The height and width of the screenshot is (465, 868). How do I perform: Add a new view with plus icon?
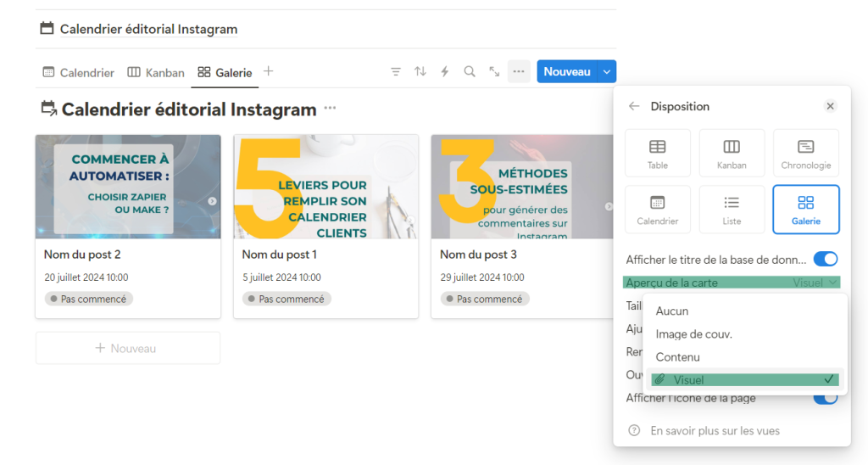[269, 72]
